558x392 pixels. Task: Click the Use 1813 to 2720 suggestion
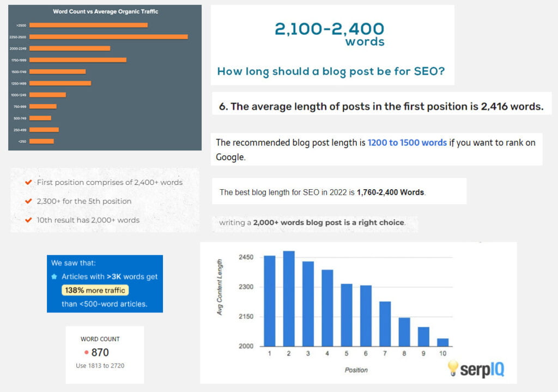(x=100, y=366)
